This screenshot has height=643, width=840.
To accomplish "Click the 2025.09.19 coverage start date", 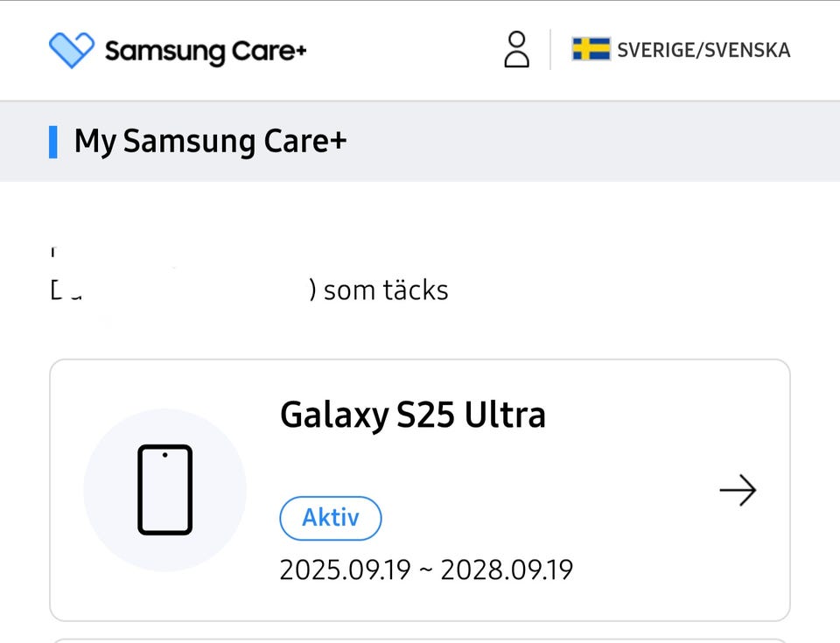I will [345, 570].
